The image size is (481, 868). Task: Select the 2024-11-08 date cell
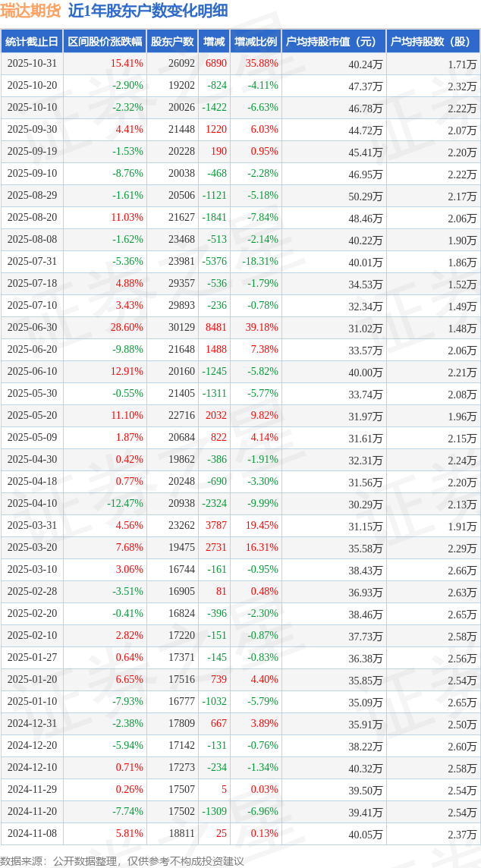32,834
